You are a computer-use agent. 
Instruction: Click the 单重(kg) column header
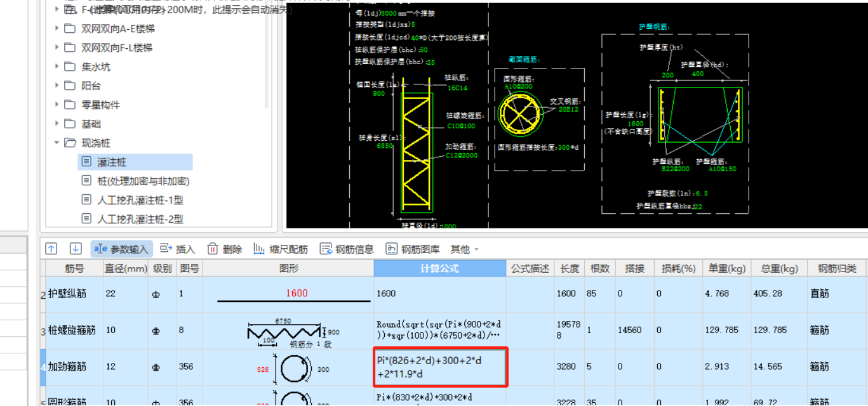(x=726, y=268)
